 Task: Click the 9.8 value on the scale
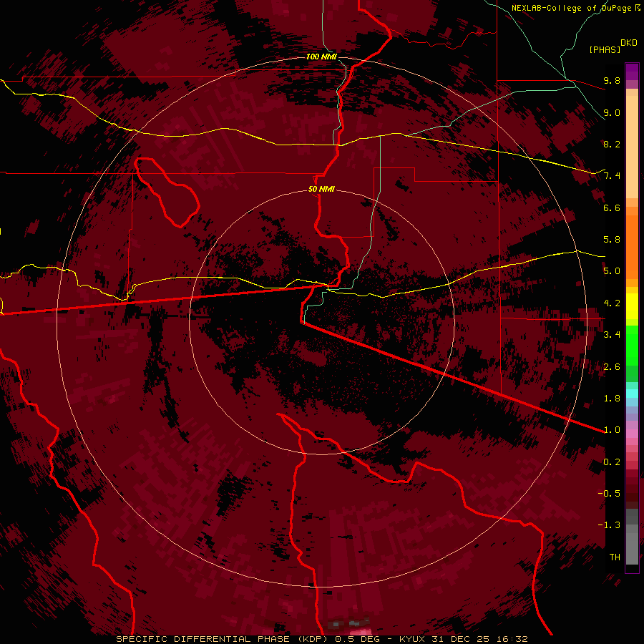click(x=612, y=80)
